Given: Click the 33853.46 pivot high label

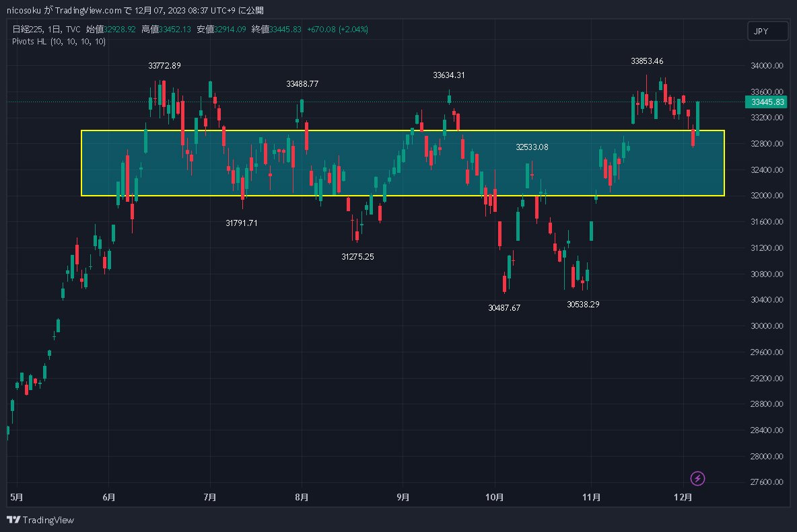Looking at the screenshot, I should 647,61.
